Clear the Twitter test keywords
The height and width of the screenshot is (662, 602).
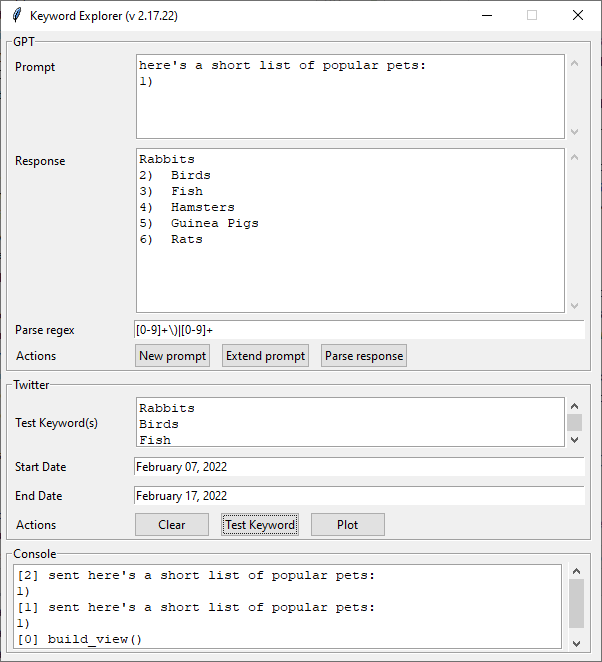172,525
